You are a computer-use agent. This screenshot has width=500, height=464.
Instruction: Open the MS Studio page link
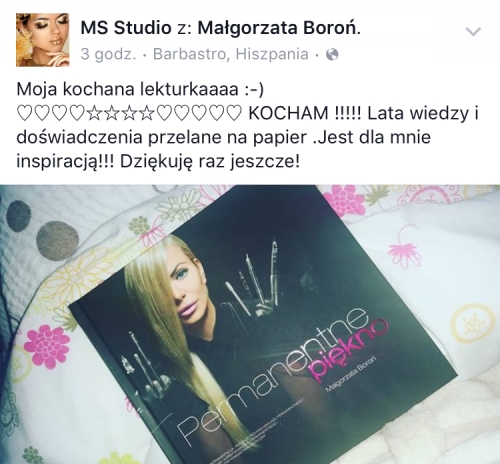click(x=126, y=28)
